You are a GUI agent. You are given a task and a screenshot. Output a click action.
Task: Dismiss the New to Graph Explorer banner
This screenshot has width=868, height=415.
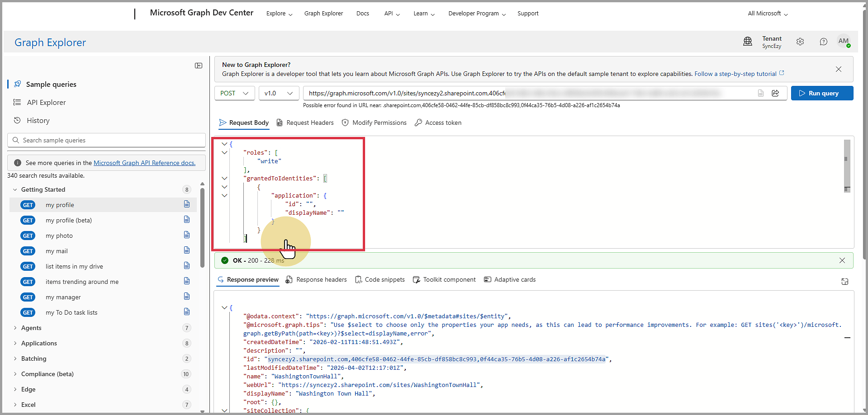839,69
